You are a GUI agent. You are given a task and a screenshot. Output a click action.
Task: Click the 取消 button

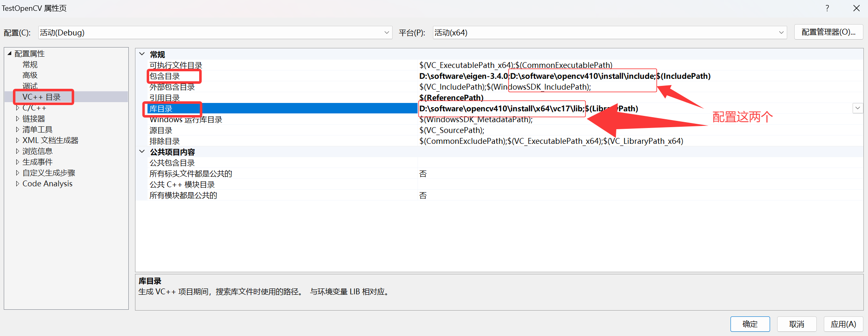(797, 324)
